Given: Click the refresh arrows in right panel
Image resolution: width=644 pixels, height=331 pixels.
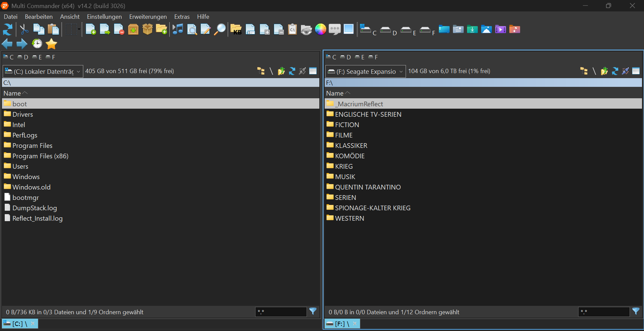Looking at the screenshot, I should [615, 71].
